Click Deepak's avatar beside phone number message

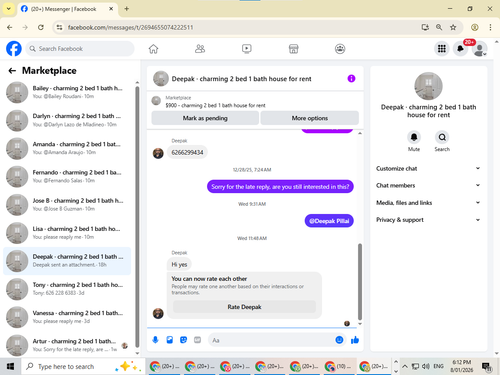pos(158,153)
